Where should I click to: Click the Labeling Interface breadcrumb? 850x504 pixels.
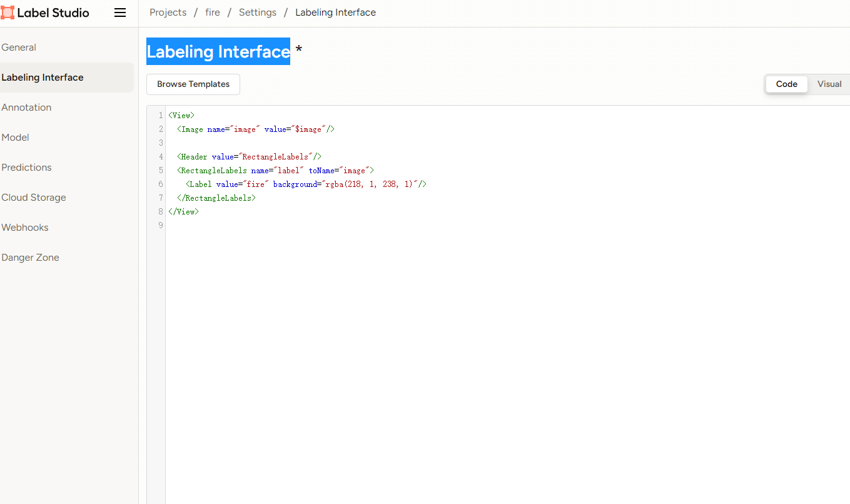(x=335, y=13)
